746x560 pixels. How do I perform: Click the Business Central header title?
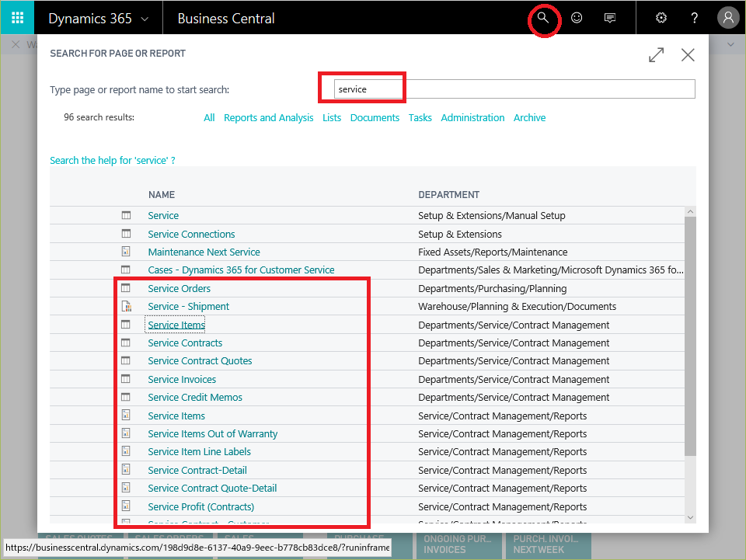click(x=226, y=19)
